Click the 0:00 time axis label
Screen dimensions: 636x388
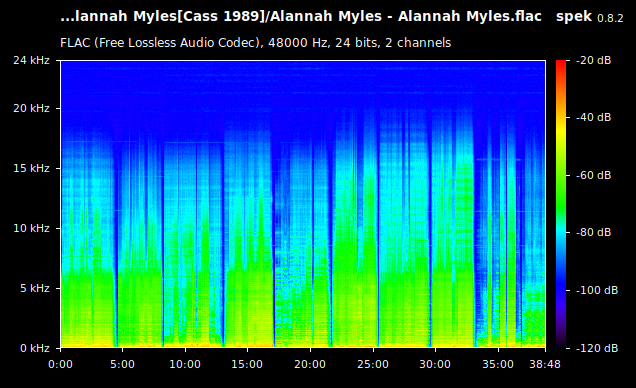coord(60,364)
